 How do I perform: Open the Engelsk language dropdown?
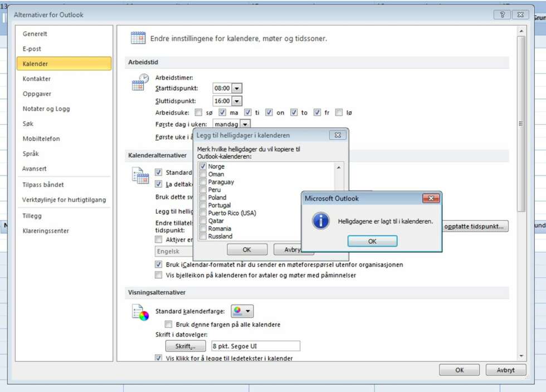(174, 251)
